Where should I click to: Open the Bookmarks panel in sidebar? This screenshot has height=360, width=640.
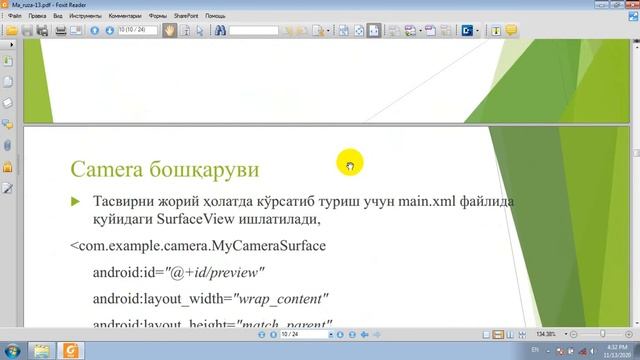[7, 61]
